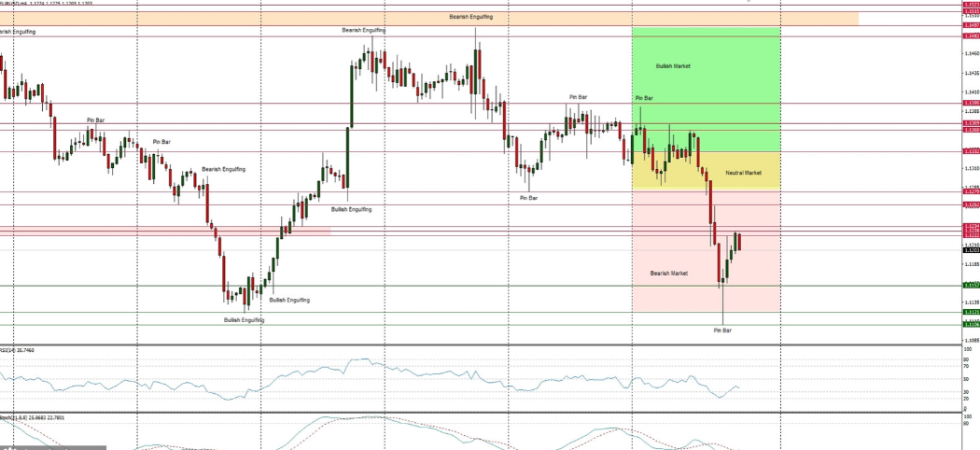Image resolution: width=980 pixels, height=450 pixels.
Task: Select the Neutral Market text label
Action: pyautogui.click(x=743, y=173)
